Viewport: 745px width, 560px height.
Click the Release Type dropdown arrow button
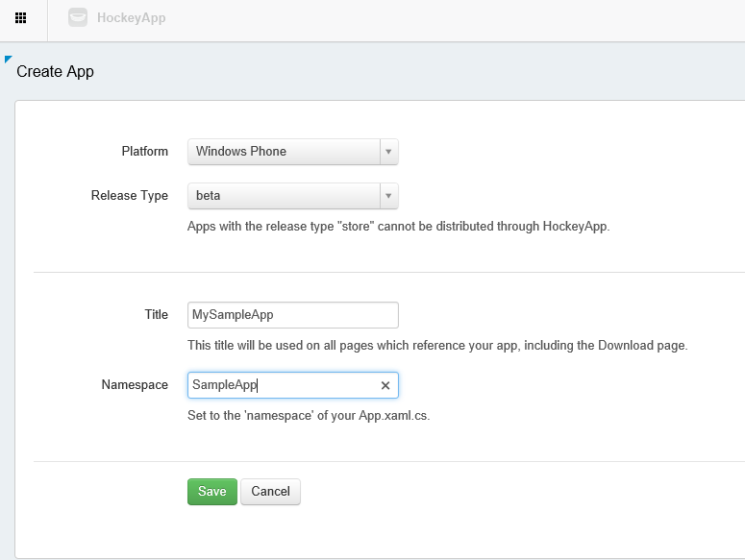388,196
